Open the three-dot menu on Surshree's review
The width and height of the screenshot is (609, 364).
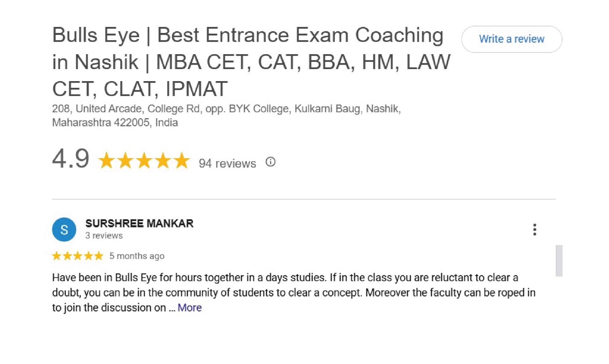point(534,229)
